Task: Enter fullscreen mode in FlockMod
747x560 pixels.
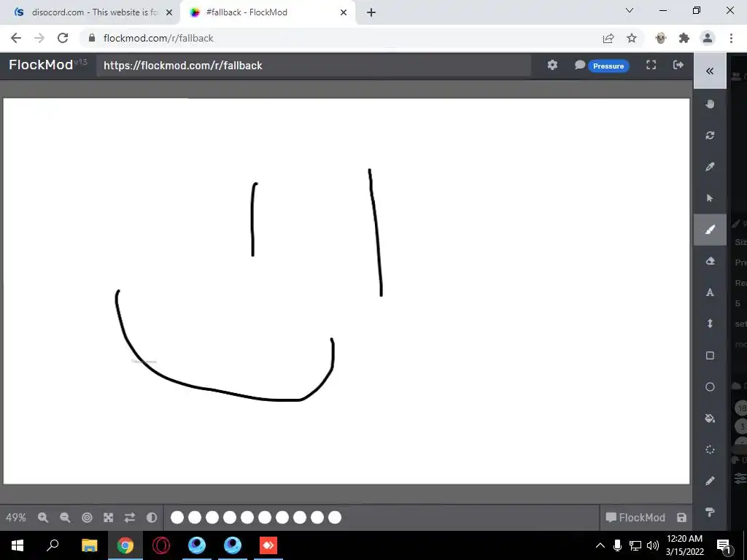Action: pyautogui.click(x=651, y=65)
